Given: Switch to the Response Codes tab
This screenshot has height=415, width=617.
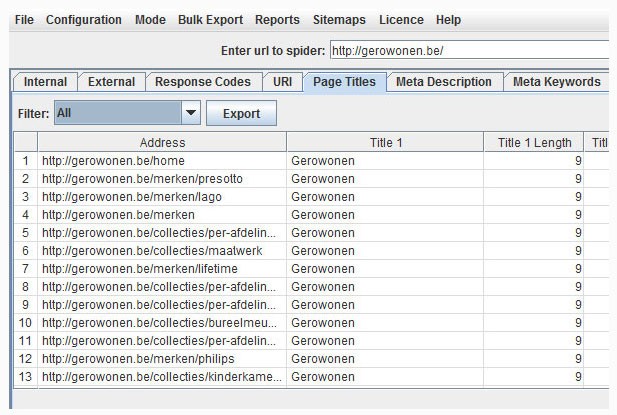Looking at the screenshot, I should (204, 82).
